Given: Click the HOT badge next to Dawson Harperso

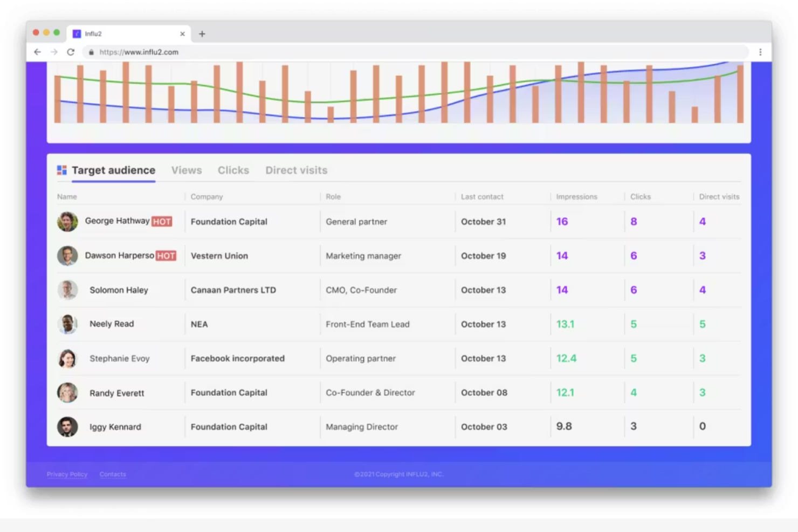Looking at the screenshot, I should tap(167, 255).
